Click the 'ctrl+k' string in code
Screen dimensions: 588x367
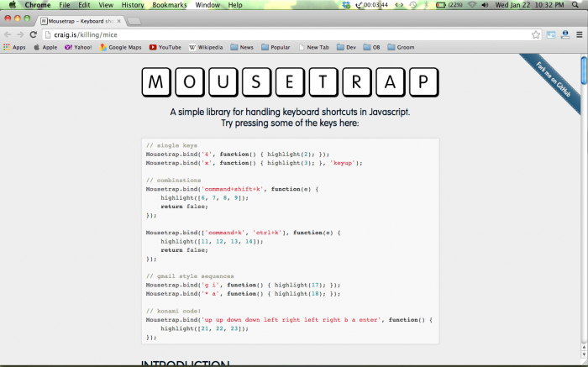[x=268, y=233]
